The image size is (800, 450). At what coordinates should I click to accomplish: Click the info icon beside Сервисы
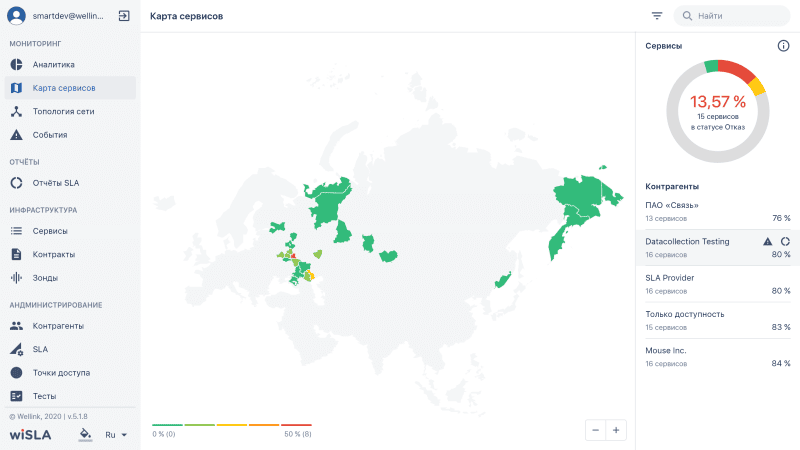[783, 46]
